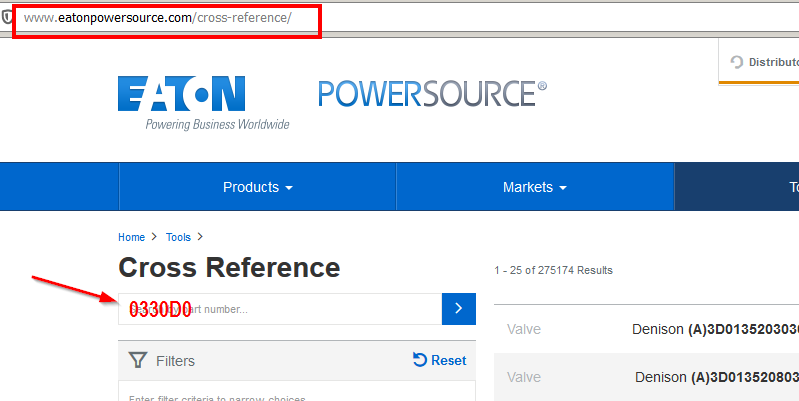
Task: Click the Valve label in the second row
Action: pyautogui.click(x=524, y=377)
